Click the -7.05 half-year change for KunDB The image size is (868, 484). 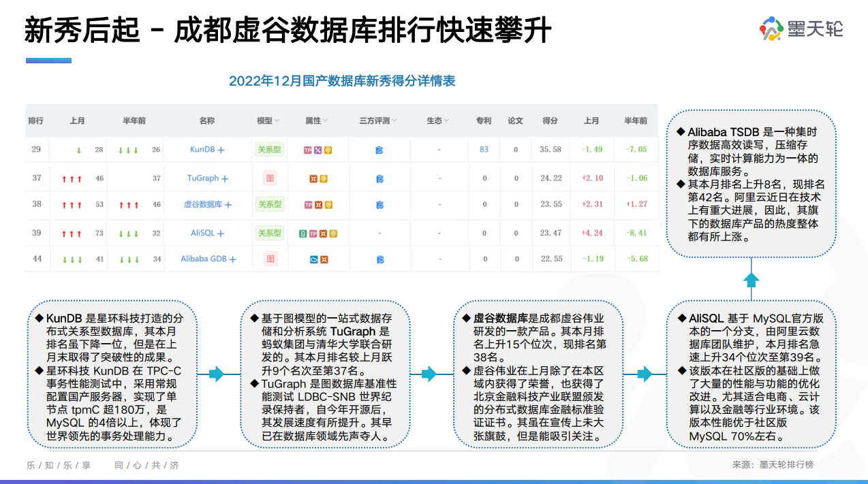point(636,149)
